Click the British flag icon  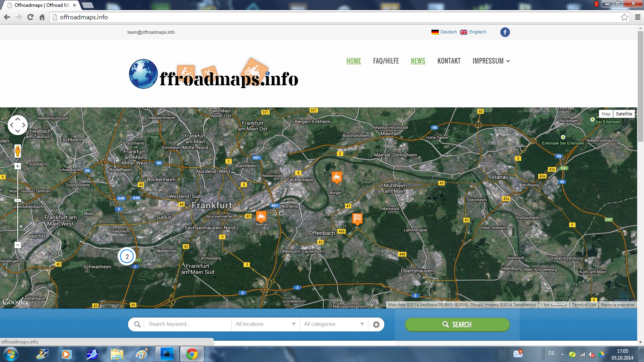(x=464, y=32)
